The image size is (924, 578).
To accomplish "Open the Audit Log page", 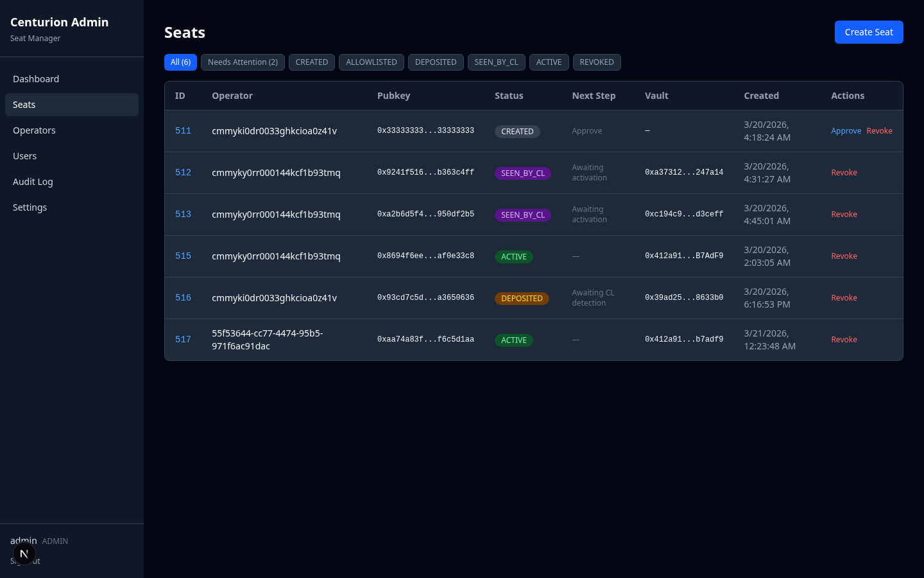I will 33,182.
